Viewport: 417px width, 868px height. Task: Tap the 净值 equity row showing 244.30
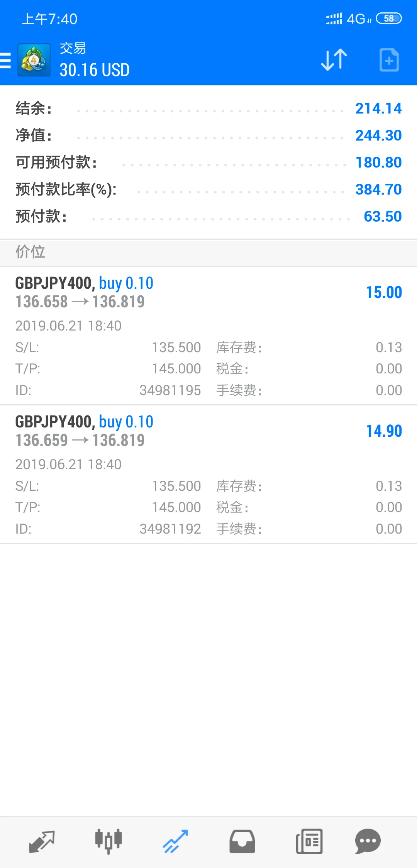click(208, 136)
